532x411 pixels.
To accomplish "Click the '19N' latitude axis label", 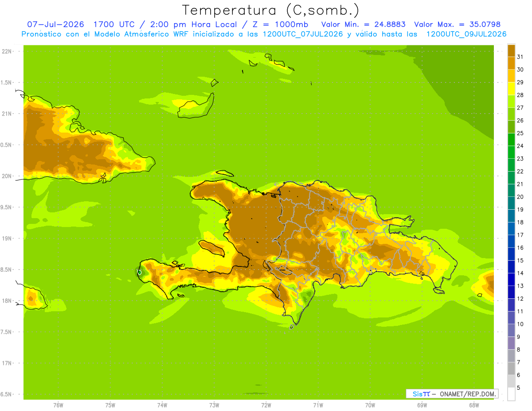I will 6,239.
